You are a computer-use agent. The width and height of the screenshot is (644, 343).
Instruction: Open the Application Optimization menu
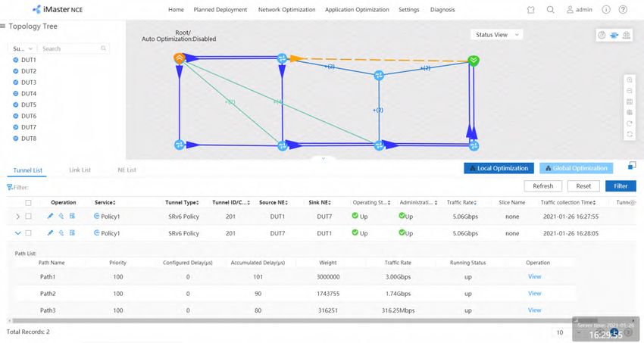(357, 9)
